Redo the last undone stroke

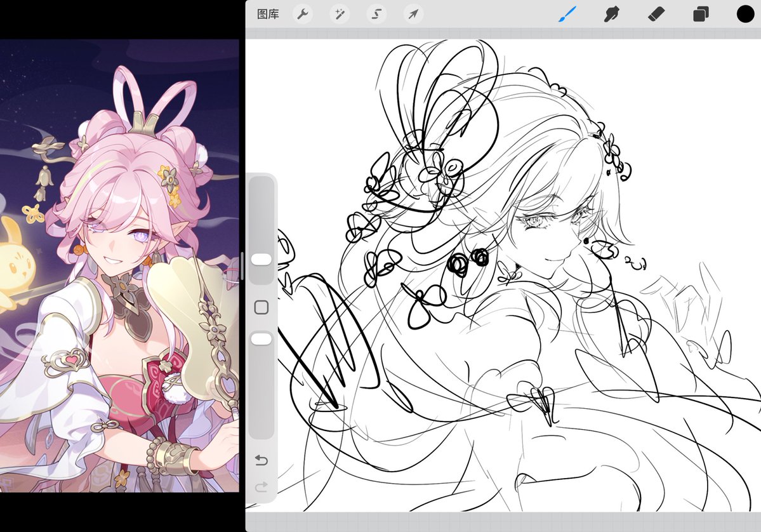[x=261, y=486]
